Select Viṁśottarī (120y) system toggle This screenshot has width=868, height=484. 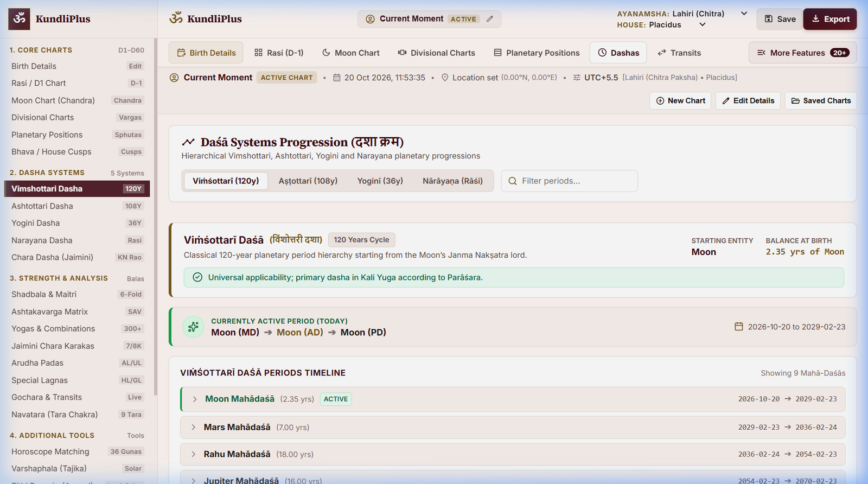coord(226,181)
